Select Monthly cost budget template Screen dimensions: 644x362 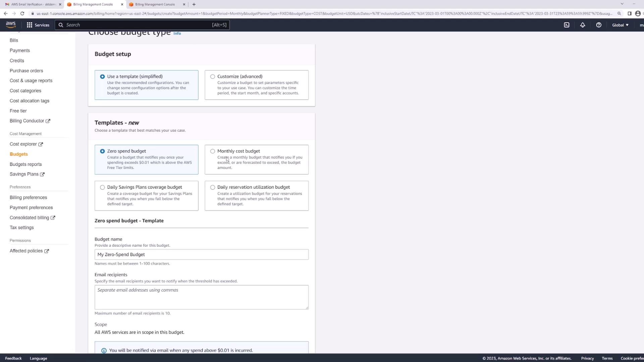213,151
